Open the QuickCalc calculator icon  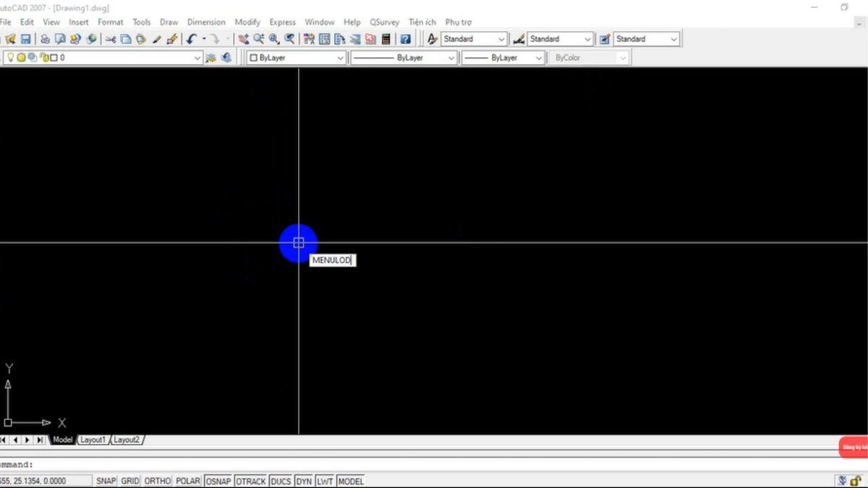(x=386, y=39)
